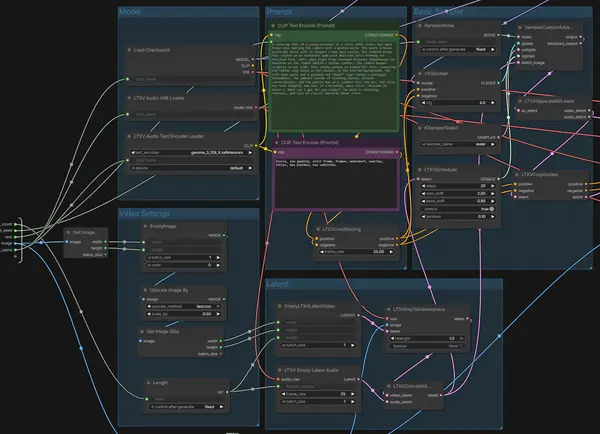Select the Model group title
Image resolution: width=600 pixels, height=434 pixels.
(x=130, y=12)
